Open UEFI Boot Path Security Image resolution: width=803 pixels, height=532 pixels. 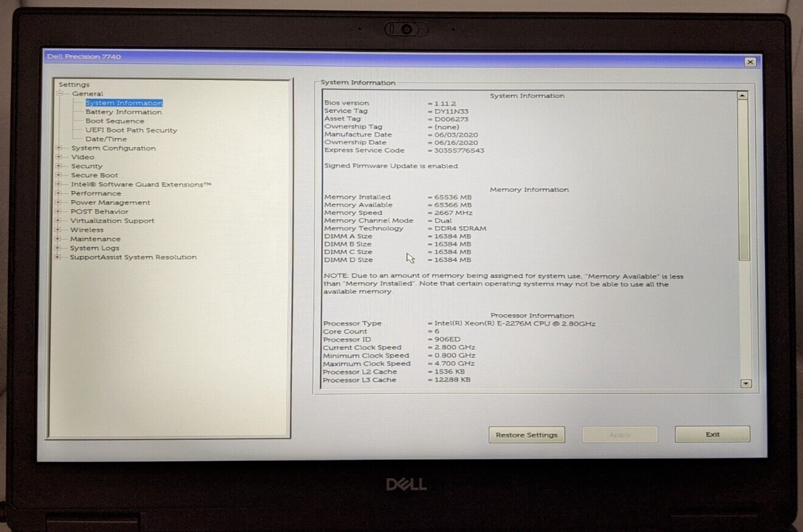[x=131, y=130]
